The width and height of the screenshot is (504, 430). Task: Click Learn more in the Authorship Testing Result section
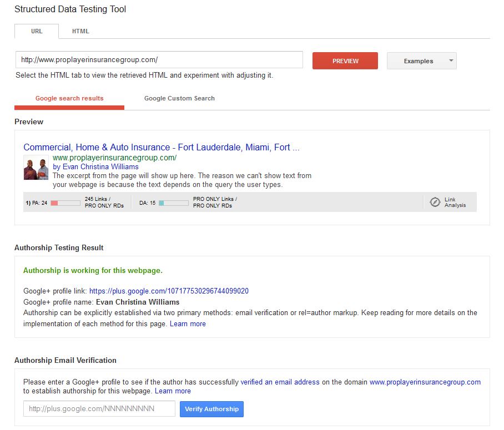point(188,324)
